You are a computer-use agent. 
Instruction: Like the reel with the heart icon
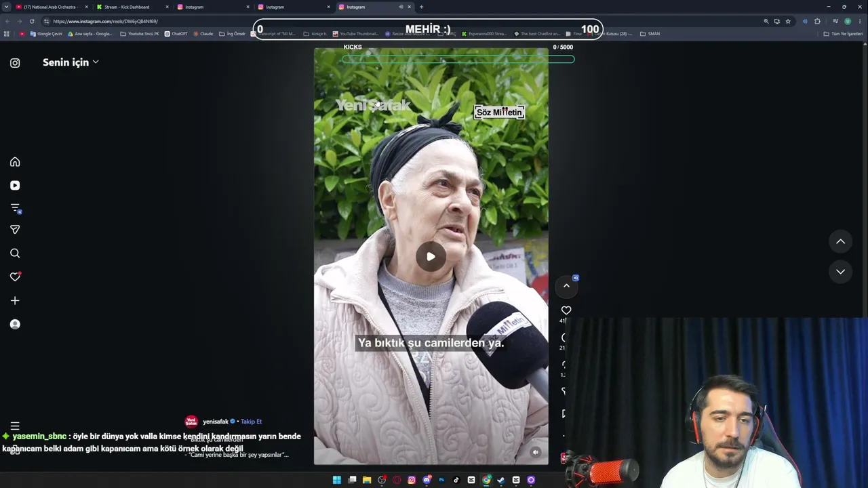(x=566, y=310)
